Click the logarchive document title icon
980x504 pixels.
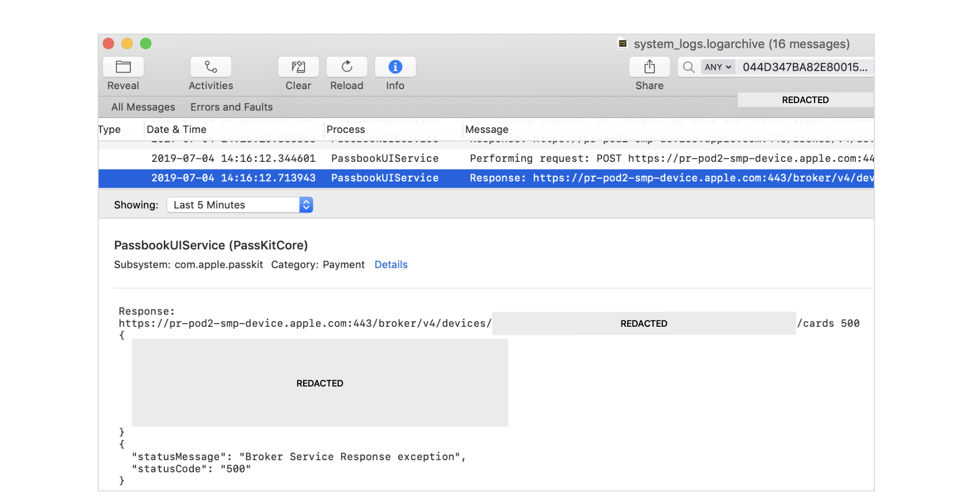pos(622,44)
